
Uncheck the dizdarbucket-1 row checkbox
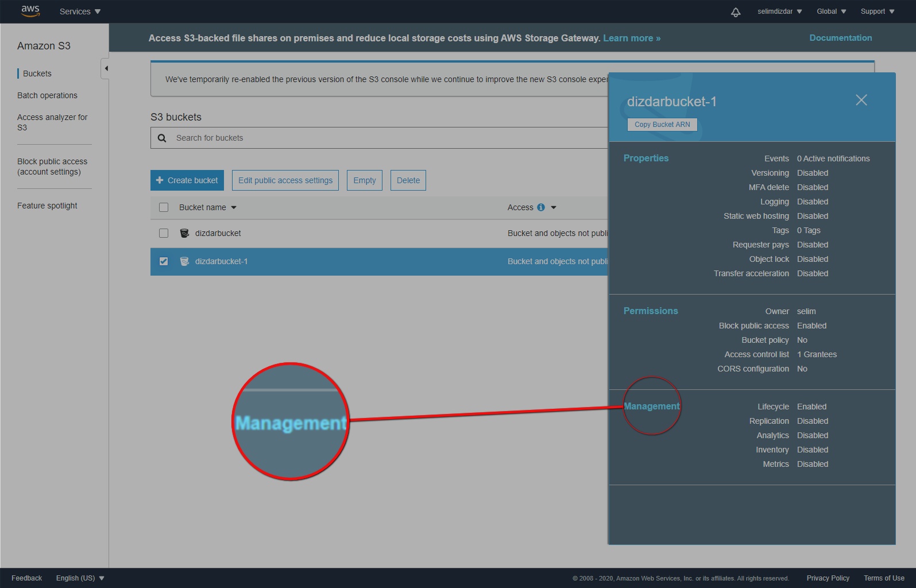pos(164,261)
